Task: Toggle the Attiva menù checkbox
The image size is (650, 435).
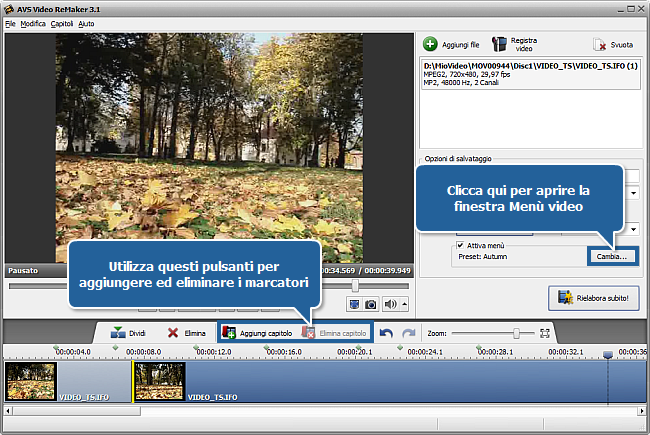Action: coord(460,244)
